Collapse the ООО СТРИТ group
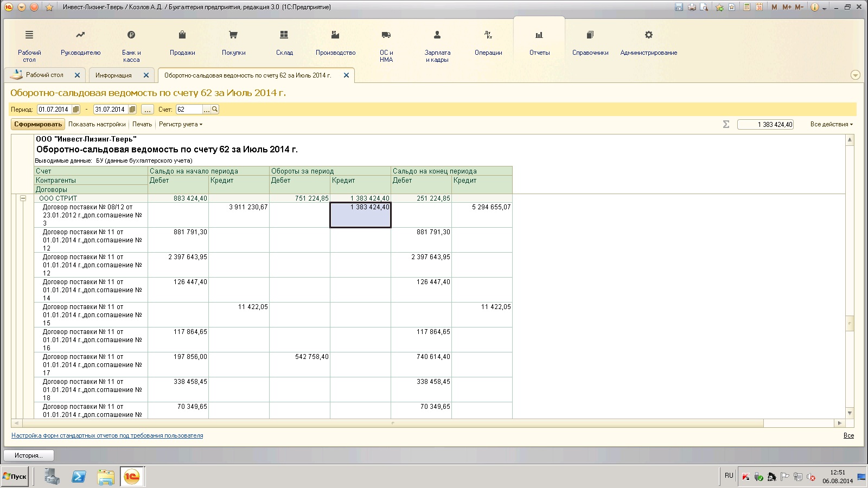 point(23,198)
